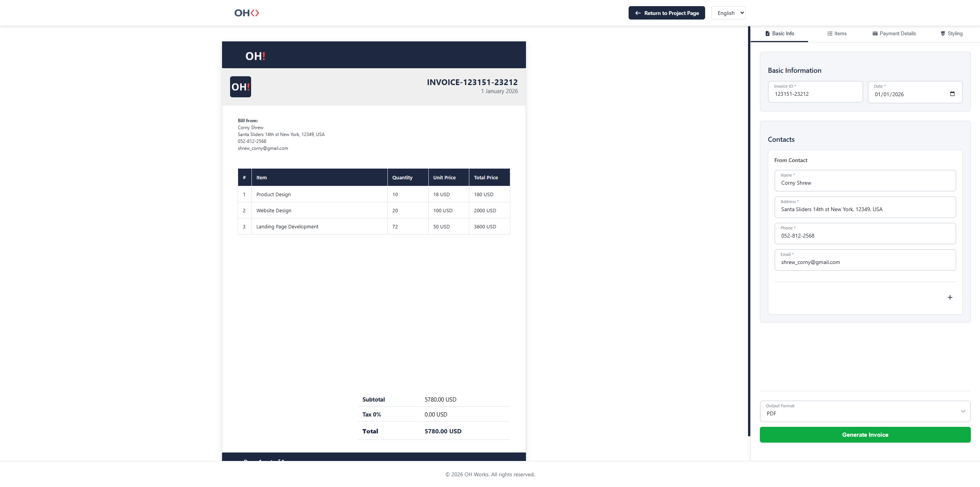Click the Basic Info document icon

[767, 34]
